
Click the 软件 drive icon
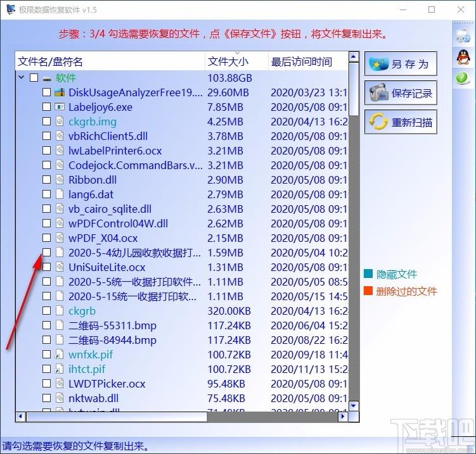[47, 79]
